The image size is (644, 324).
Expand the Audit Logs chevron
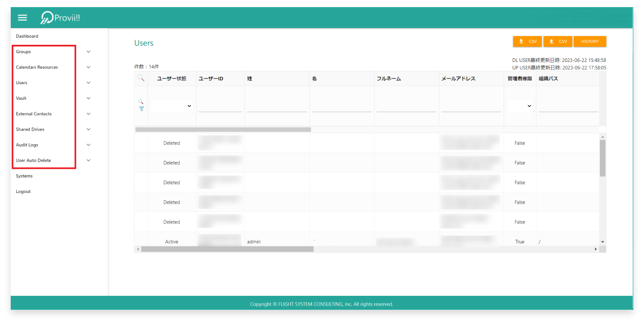89,145
